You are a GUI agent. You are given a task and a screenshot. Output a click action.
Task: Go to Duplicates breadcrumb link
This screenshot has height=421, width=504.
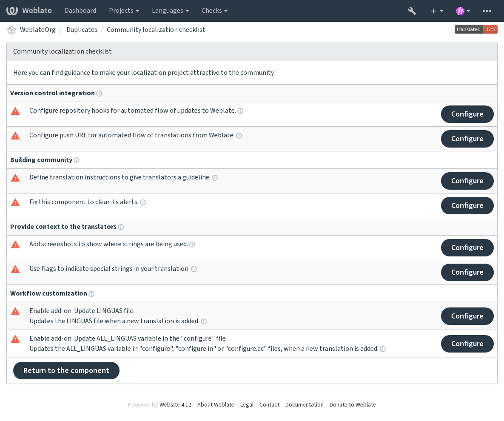coord(82,30)
